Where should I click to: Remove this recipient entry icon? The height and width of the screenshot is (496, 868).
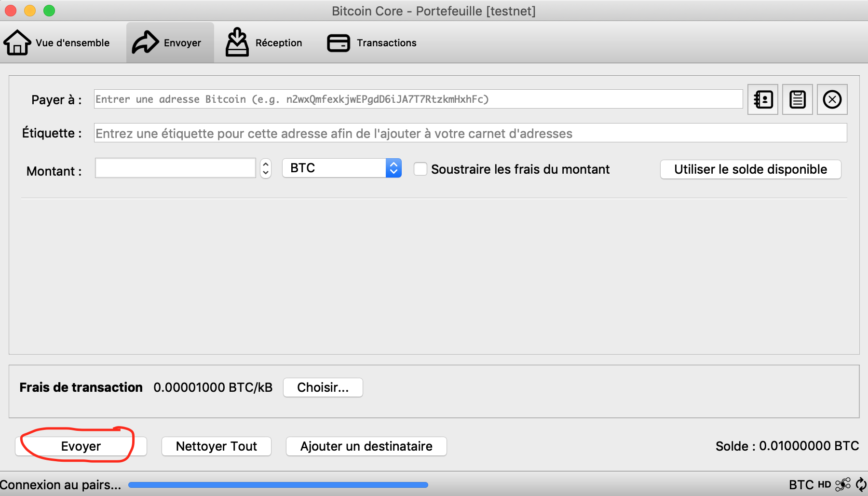tap(832, 99)
